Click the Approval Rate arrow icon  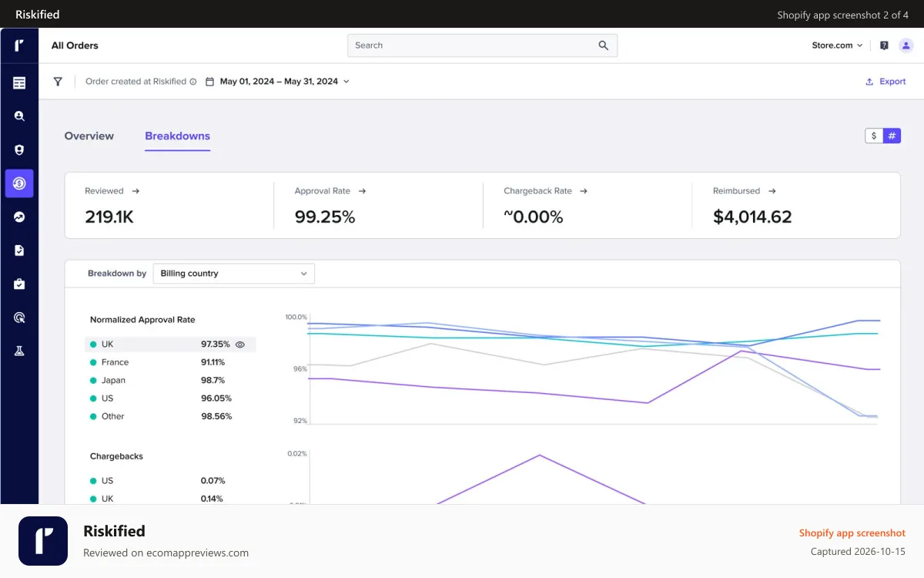(362, 191)
